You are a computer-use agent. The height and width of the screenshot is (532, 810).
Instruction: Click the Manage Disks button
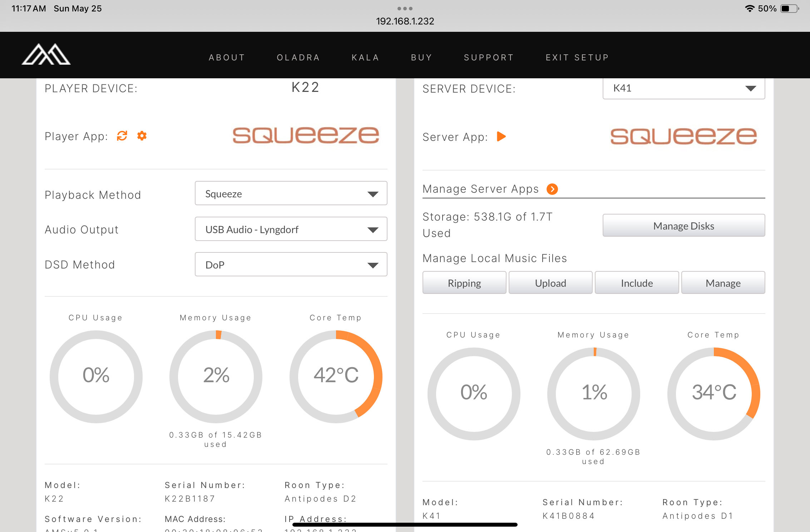pos(683,226)
